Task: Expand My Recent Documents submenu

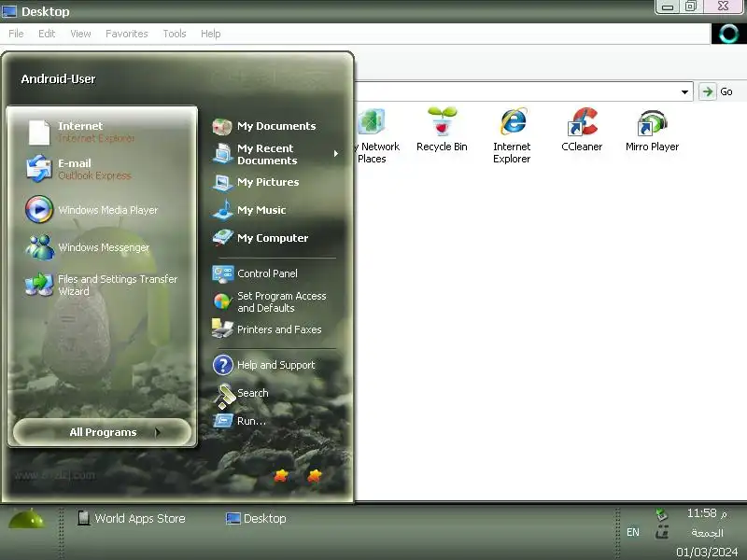Action: click(x=275, y=154)
